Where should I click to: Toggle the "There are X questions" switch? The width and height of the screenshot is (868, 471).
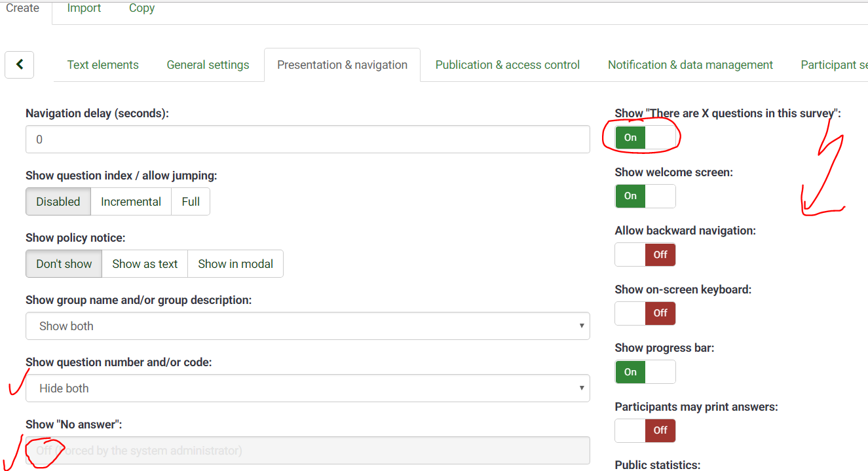click(645, 138)
